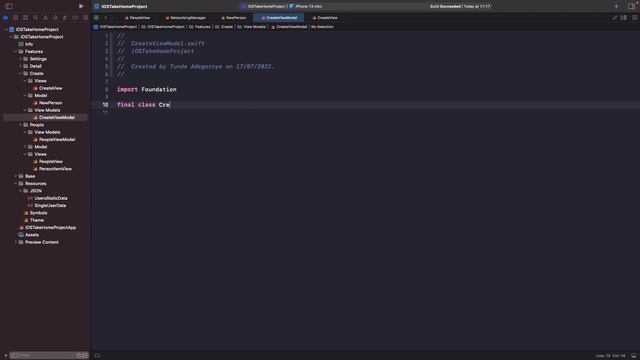Switch to the NewPerson tab

[x=234, y=18]
